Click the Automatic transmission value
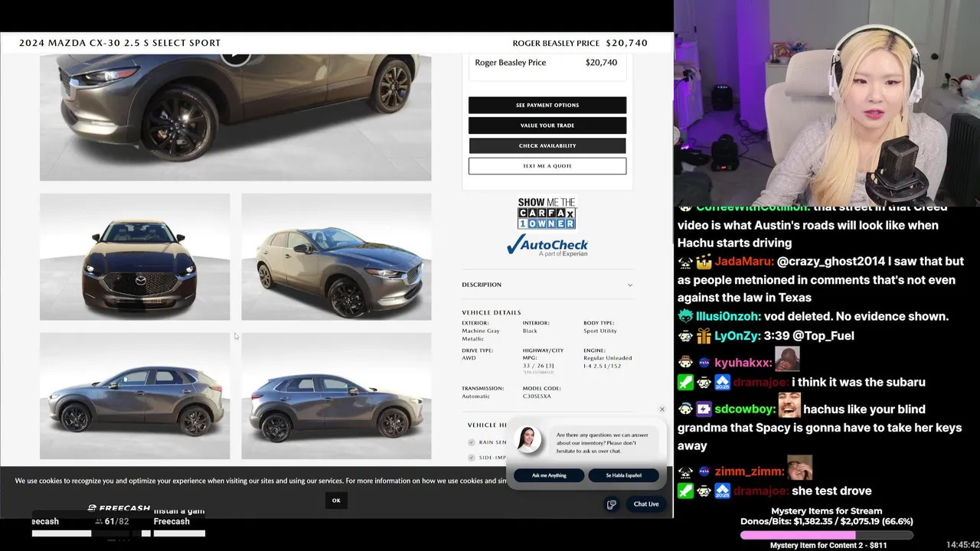The height and width of the screenshot is (551, 980). [475, 396]
